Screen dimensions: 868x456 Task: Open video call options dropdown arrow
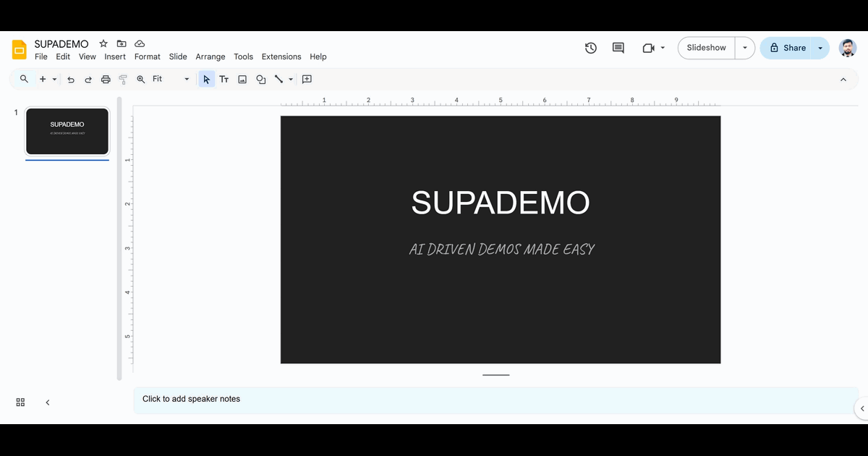pos(663,48)
